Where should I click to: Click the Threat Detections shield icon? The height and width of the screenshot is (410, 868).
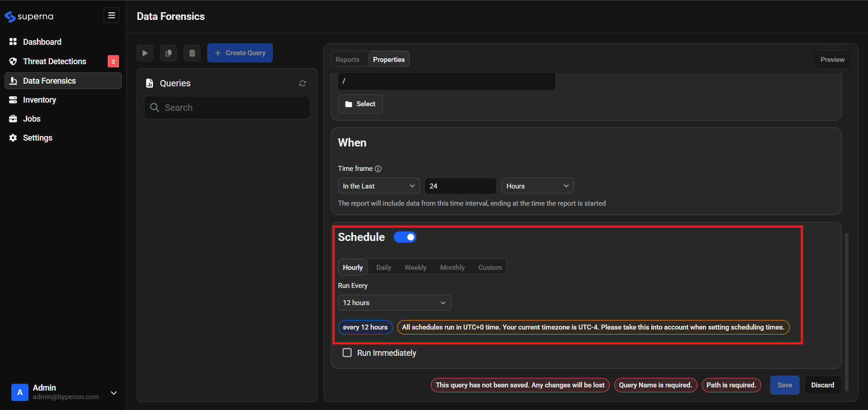point(13,61)
